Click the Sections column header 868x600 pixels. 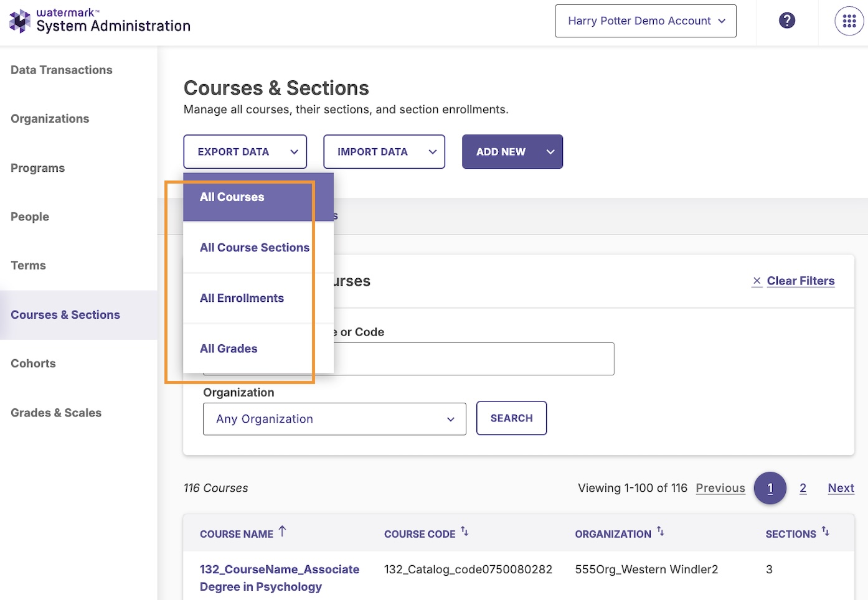coord(791,534)
